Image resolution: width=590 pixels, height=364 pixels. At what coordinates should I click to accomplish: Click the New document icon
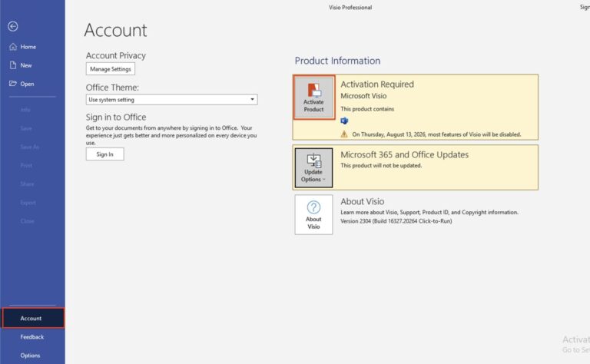[13, 65]
